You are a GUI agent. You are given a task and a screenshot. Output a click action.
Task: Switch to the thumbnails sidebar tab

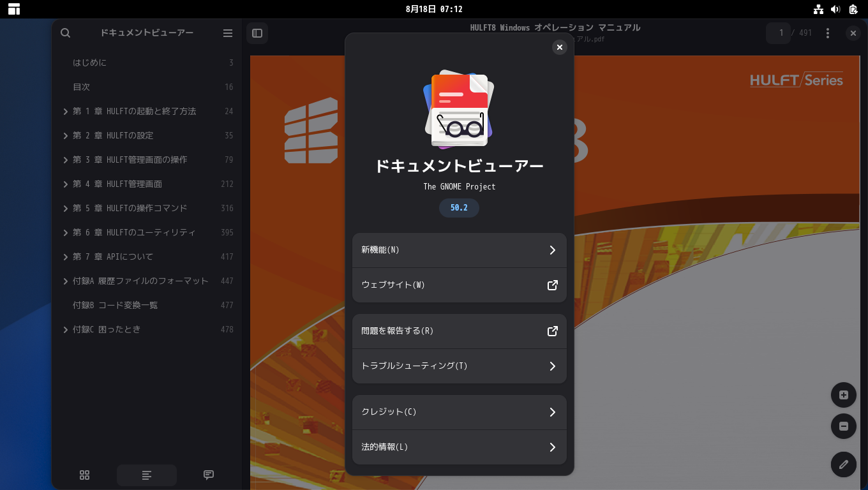pos(84,475)
